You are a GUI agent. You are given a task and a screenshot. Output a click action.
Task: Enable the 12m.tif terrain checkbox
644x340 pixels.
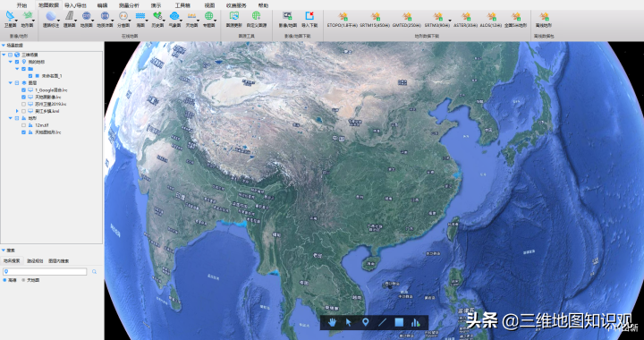[x=24, y=125]
